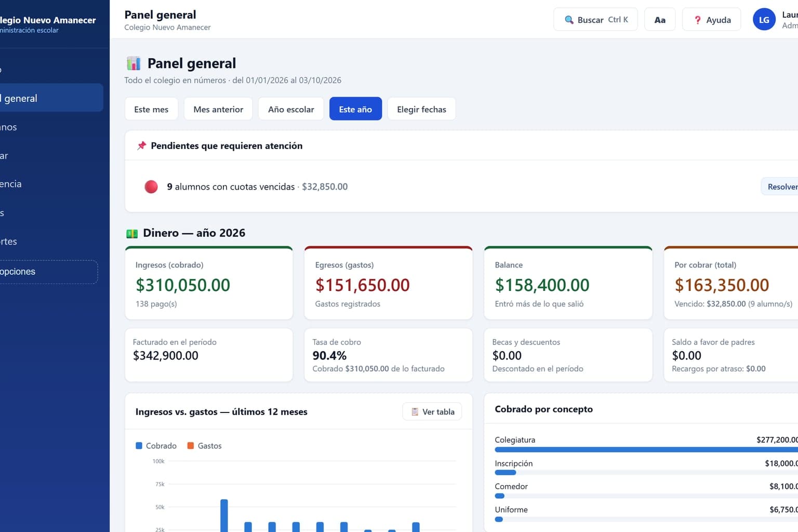
Task: Click the bar chart icon beside Panel general
Action: click(134, 63)
